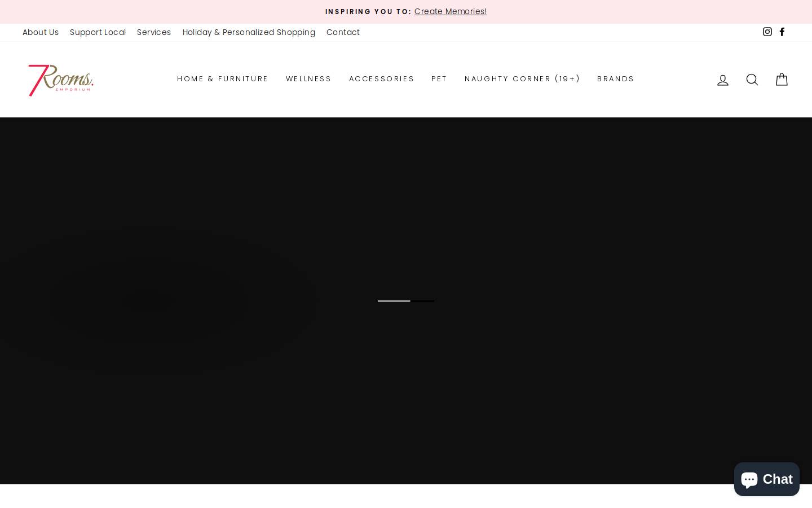
Task: Open the Facebook social icon
Action: pyautogui.click(x=782, y=32)
